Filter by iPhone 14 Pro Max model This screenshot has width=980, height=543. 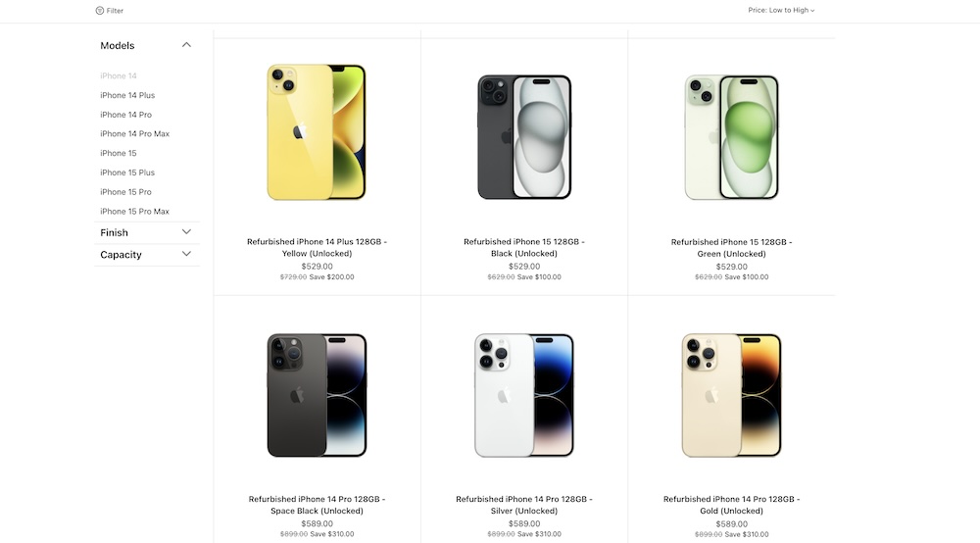(134, 133)
